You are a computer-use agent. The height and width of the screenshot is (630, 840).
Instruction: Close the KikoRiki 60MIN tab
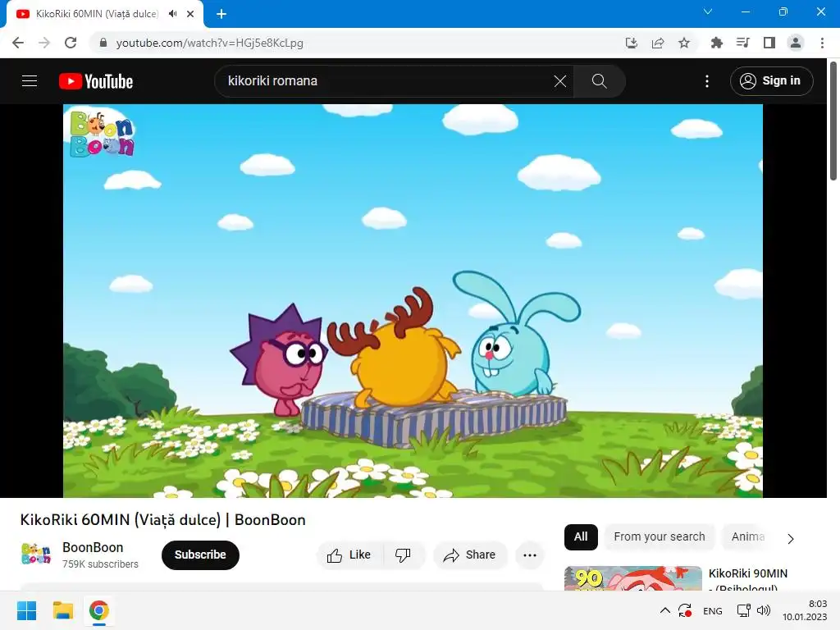(x=190, y=14)
